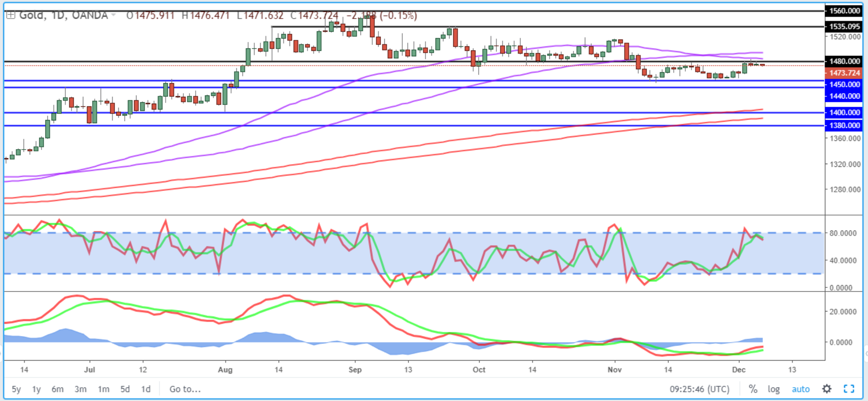
Task: Select the 5y time range
Action: 16,389
